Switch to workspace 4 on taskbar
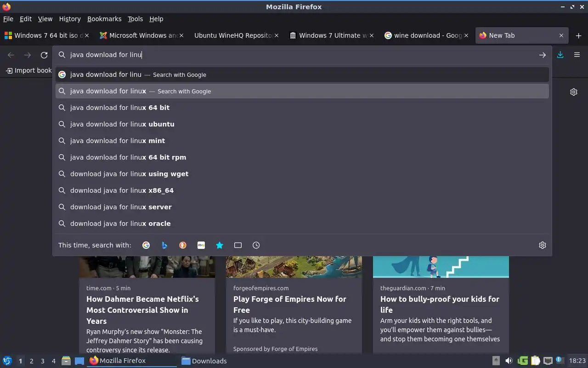 (x=53, y=361)
